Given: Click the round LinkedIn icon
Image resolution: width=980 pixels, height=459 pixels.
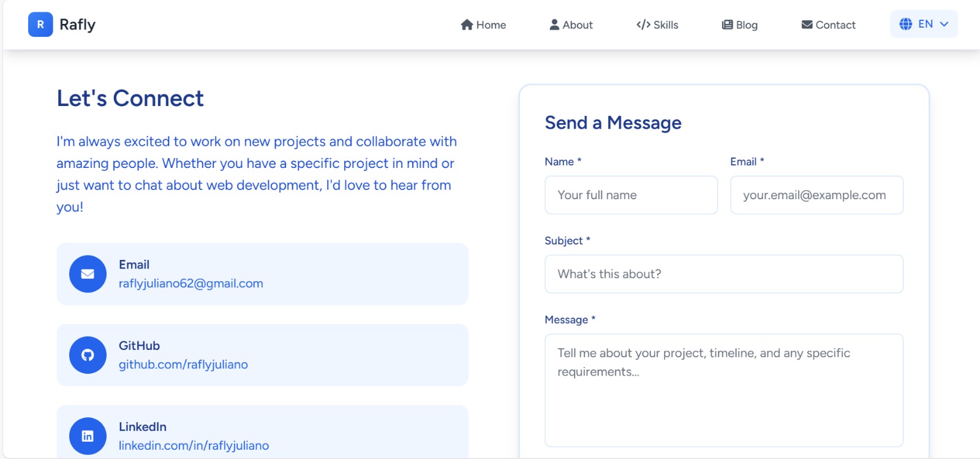Looking at the screenshot, I should coord(88,436).
